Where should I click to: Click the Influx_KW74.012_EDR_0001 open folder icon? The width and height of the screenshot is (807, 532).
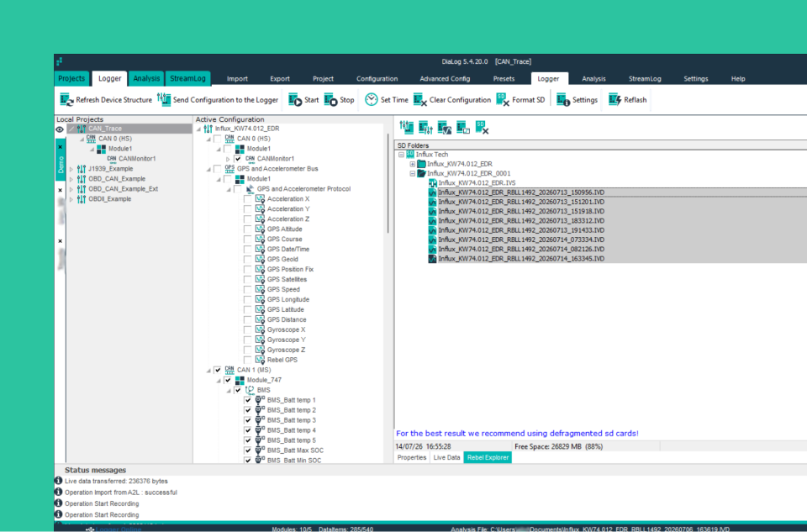coord(421,173)
